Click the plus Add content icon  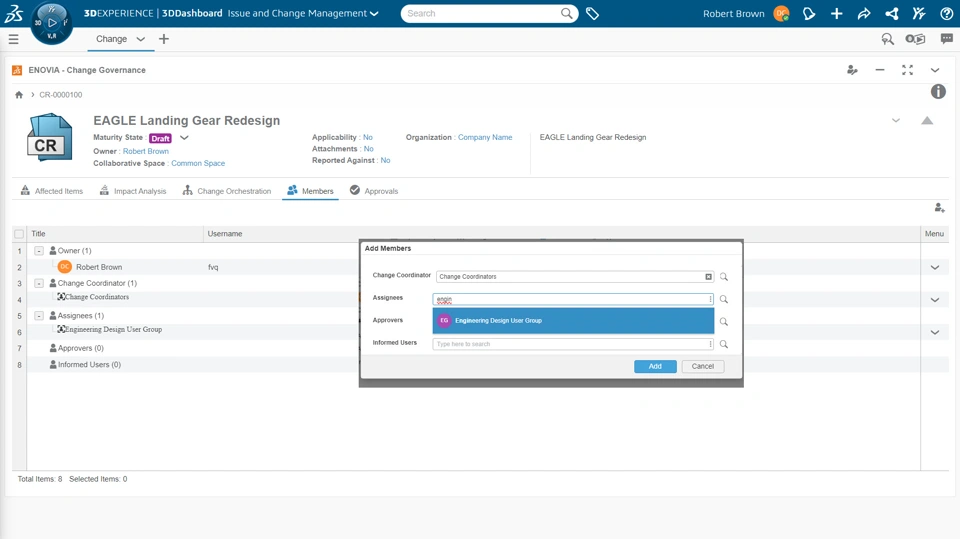(836, 13)
